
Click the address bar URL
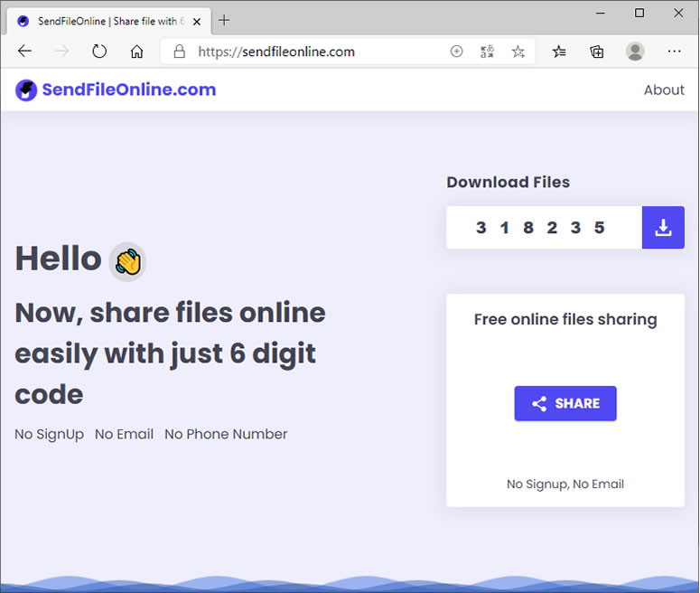(x=276, y=52)
